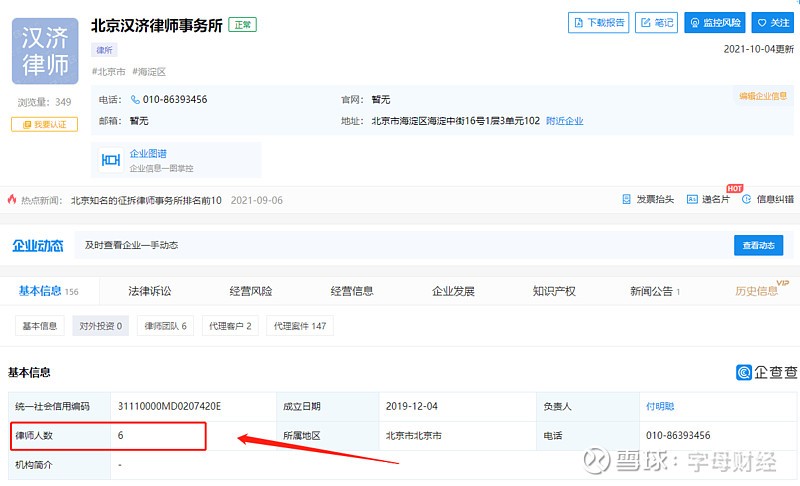Click the 下载报告 download report button
This screenshot has width=800, height=486.
(x=598, y=23)
